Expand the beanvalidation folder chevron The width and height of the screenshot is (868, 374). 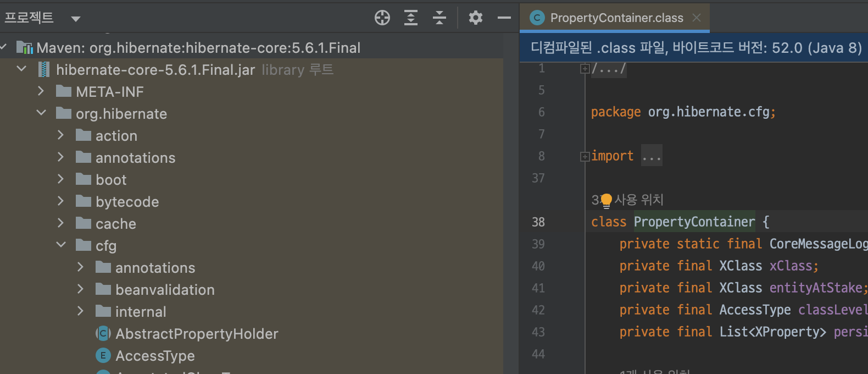[80, 289]
